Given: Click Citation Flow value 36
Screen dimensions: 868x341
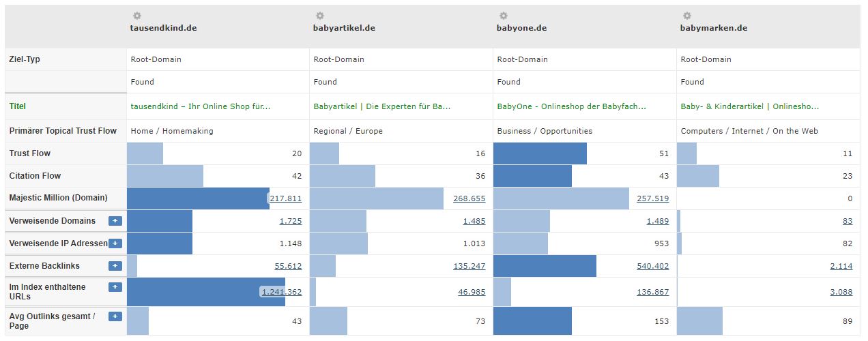Looking at the screenshot, I should click(480, 176).
